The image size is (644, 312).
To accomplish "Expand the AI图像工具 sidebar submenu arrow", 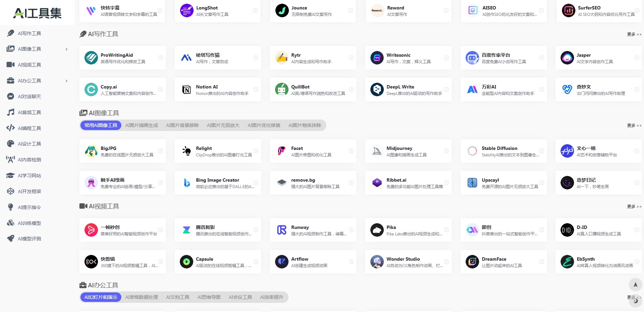I will (67, 49).
